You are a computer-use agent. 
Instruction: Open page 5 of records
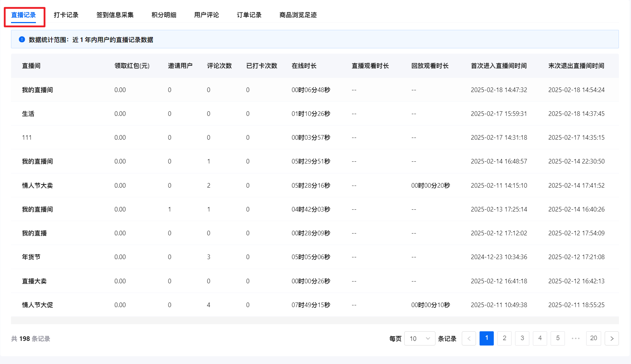click(x=557, y=338)
